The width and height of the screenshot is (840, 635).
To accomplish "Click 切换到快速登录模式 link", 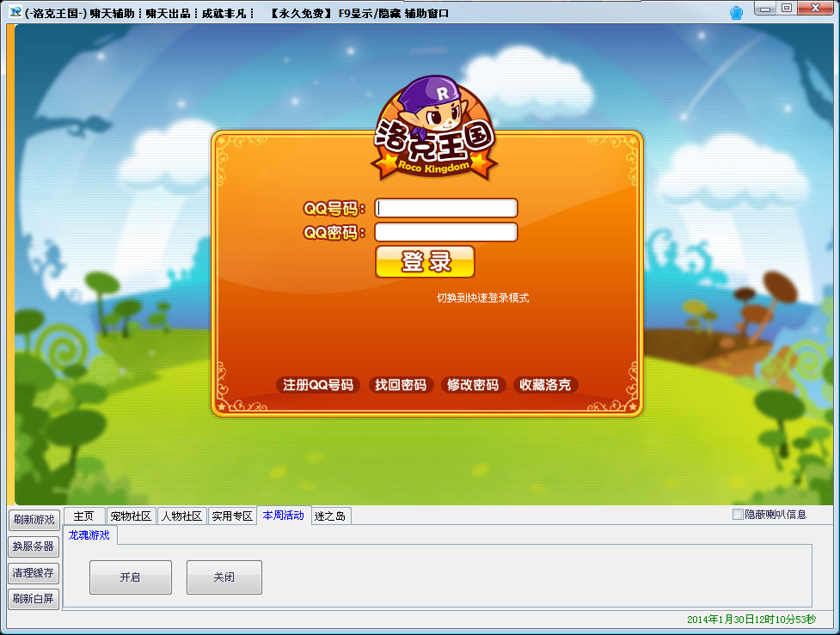I will [482, 297].
